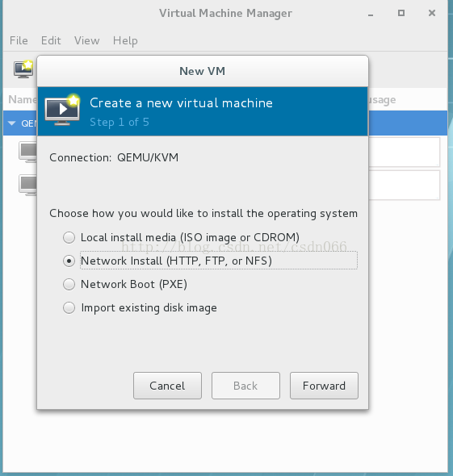453x476 pixels.
Task: Click the Forward button
Action: coord(324,386)
